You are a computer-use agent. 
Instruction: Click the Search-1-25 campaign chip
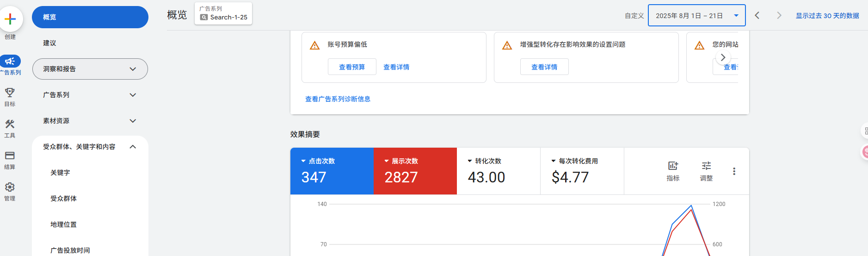223,13
